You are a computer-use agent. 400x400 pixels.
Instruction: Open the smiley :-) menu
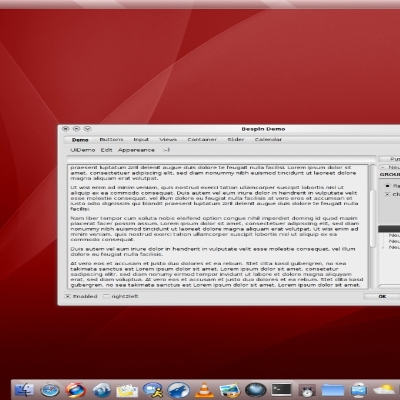pyautogui.click(x=166, y=150)
